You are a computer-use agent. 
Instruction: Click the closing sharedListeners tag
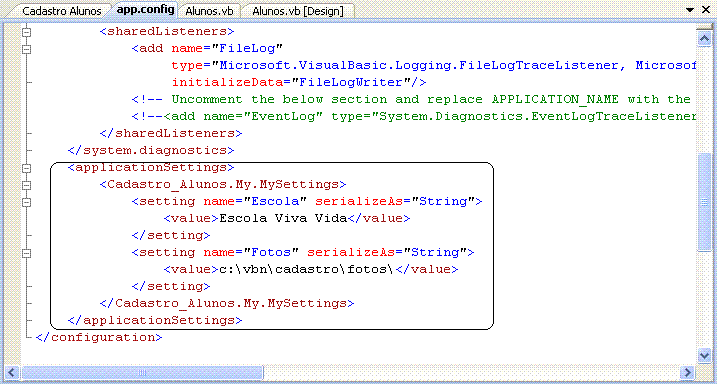(171, 133)
